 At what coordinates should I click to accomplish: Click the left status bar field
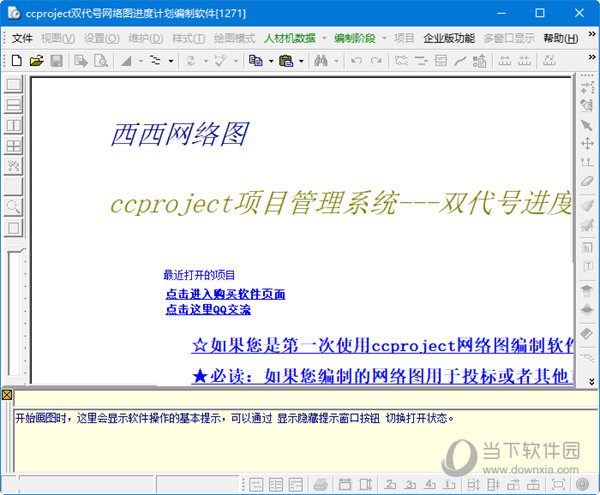86,484
